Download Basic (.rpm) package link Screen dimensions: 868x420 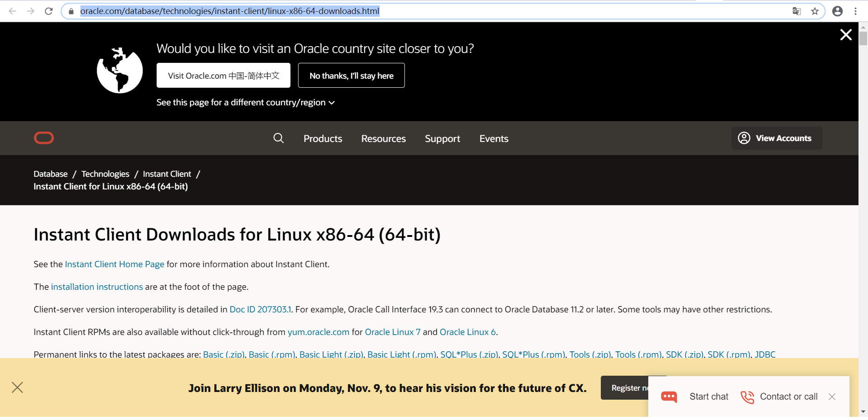[272, 354]
